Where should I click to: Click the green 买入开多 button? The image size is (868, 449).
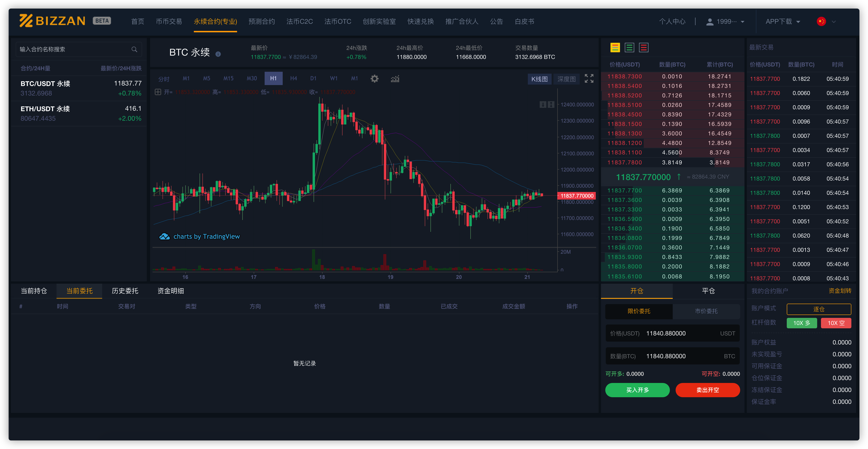point(637,390)
